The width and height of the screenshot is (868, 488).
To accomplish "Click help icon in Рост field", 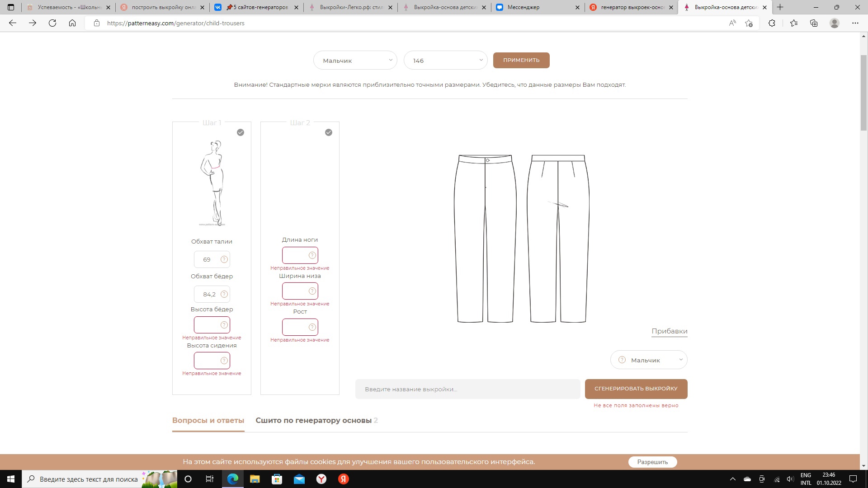I will pos(312,327).
